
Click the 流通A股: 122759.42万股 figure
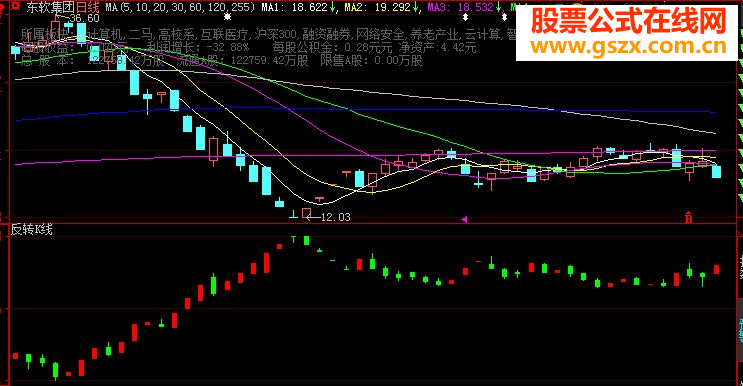243,61
